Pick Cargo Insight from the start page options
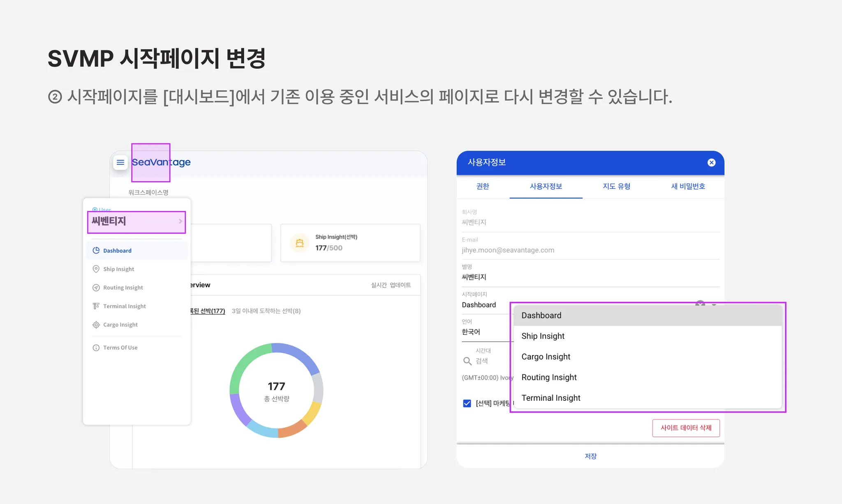 (x=546, y=357)
